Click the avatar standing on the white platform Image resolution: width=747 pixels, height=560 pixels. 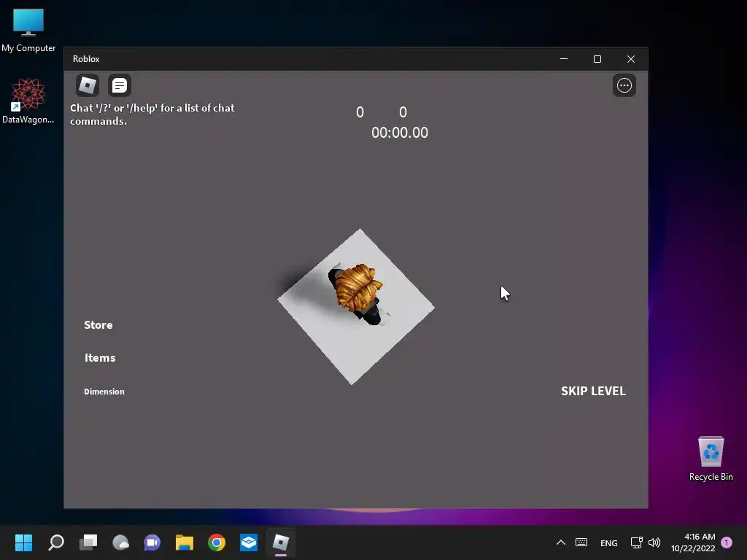pyautogui.click(x=357, y=295)
